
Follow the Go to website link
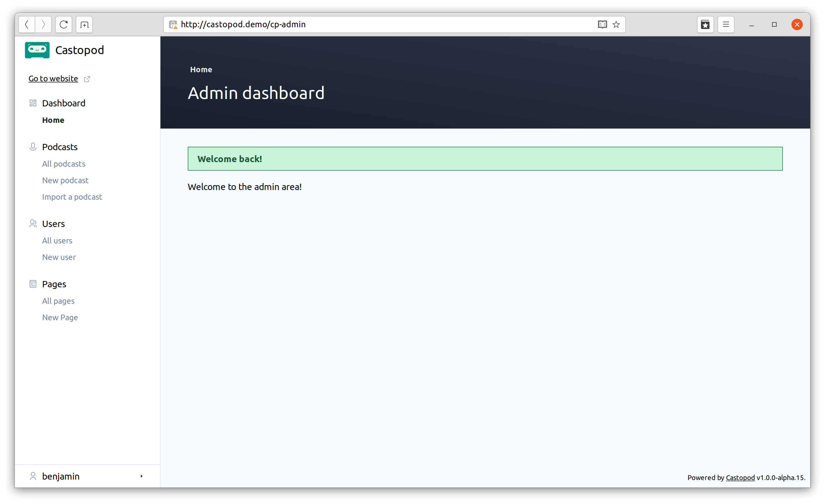click(x=53, y=79)
